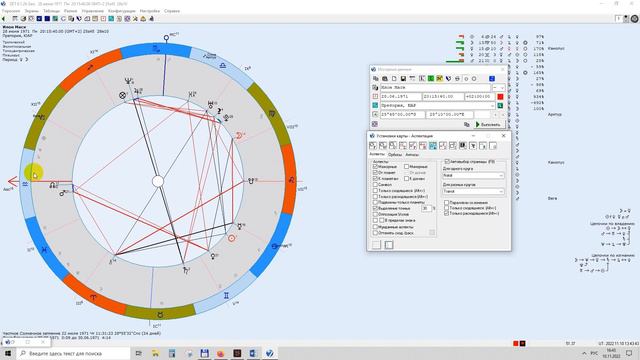
Task: Toggle the От планет checkbox
Action: 375,173
